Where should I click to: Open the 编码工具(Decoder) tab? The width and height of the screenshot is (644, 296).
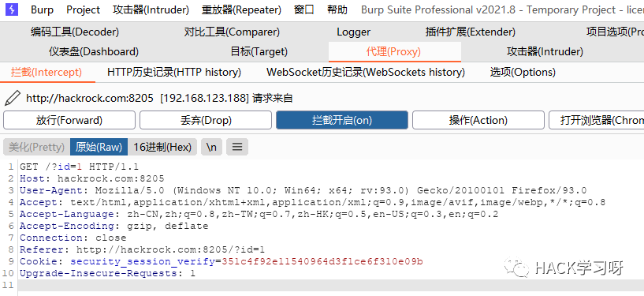click(x=75, y=32)
